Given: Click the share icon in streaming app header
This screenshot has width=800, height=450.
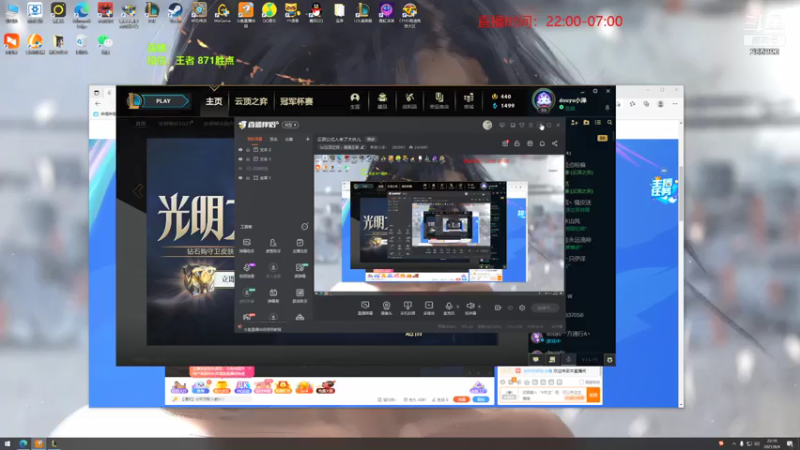Looking at the screenshot, I should [555, 143].
